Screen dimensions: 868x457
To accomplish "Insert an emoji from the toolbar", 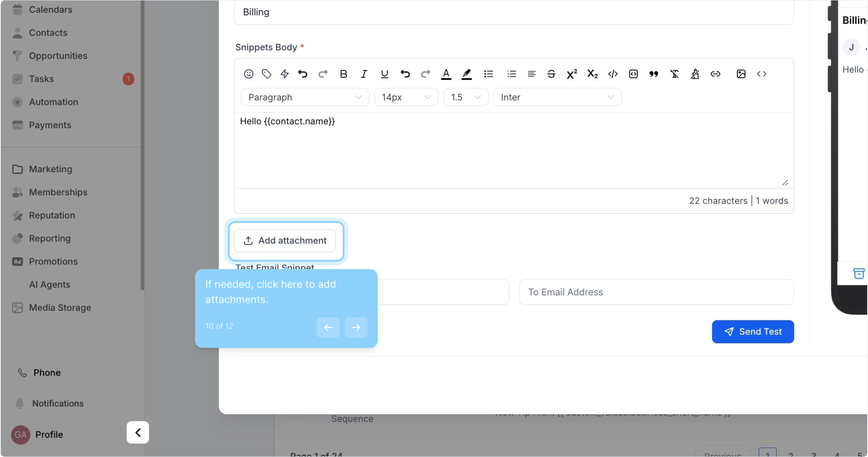I will pos(249,74).
